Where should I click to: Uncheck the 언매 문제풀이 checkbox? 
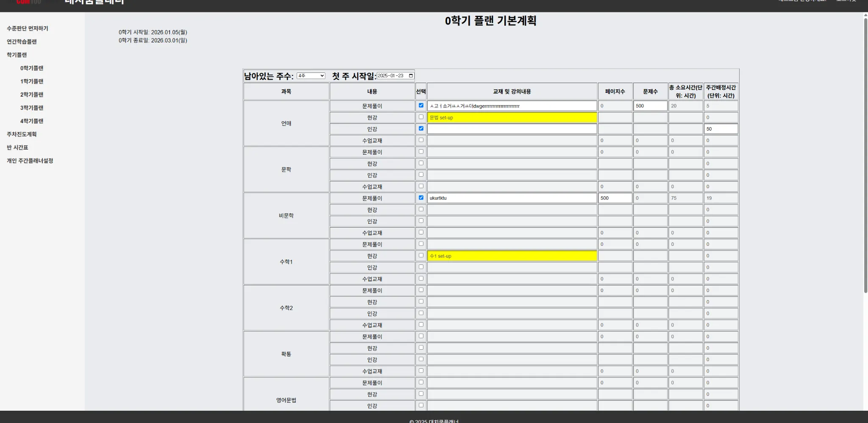pyautogui.click(x=421, y=106)
